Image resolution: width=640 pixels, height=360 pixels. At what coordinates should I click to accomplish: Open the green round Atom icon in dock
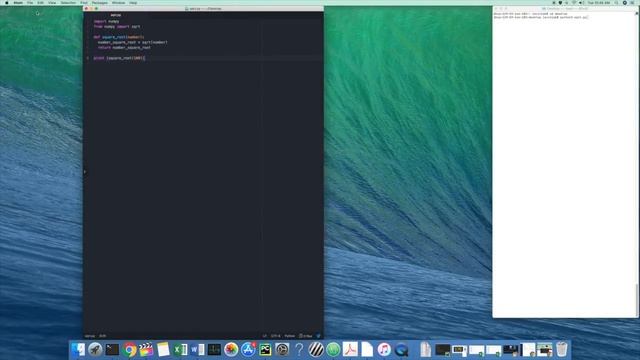333,350
